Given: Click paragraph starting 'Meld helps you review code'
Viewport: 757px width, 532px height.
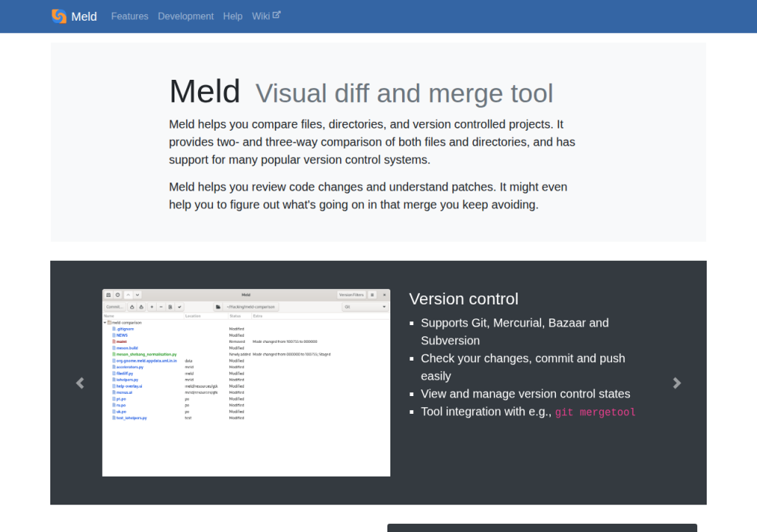Looking at the screenshot, I should click(x=368, y=196).
